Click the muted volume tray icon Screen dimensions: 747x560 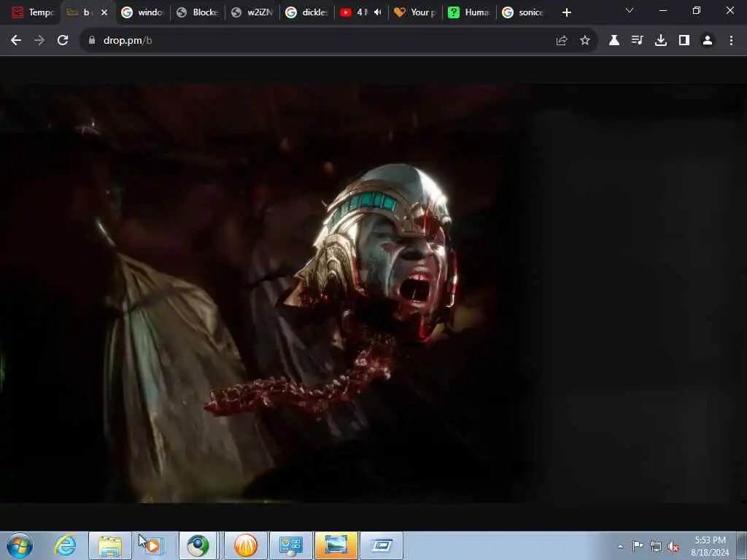pyautogui.click(x=673, y=547)
